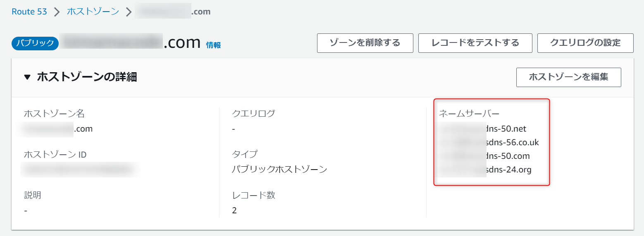
Task: Click the chevron after ホストゾーン breadcrumb
Action: (x=129, y=12)
